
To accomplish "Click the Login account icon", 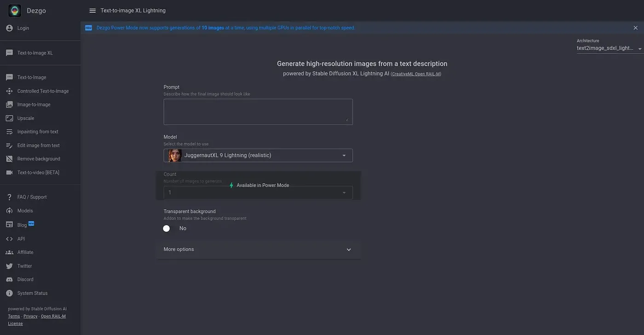I will (9, 28).
